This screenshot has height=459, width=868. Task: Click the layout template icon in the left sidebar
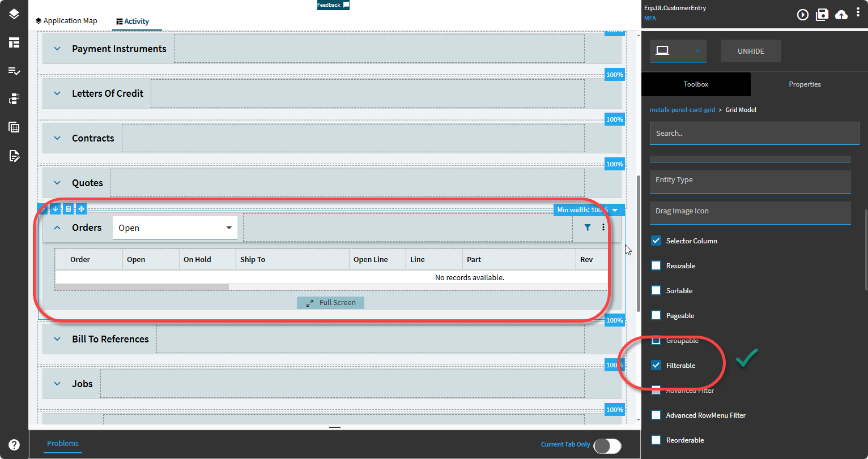coord(14,42)
